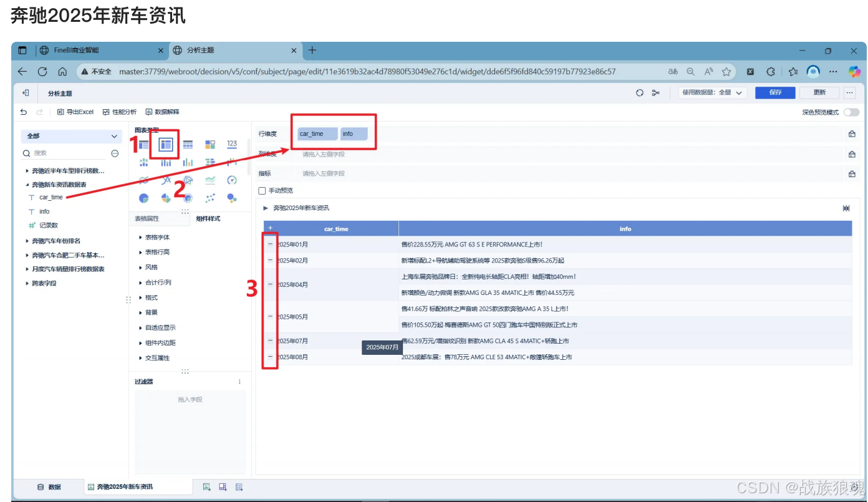Open the Copilot icon in browser
This screenshot has height=502, width=868.
pos(854,72)
